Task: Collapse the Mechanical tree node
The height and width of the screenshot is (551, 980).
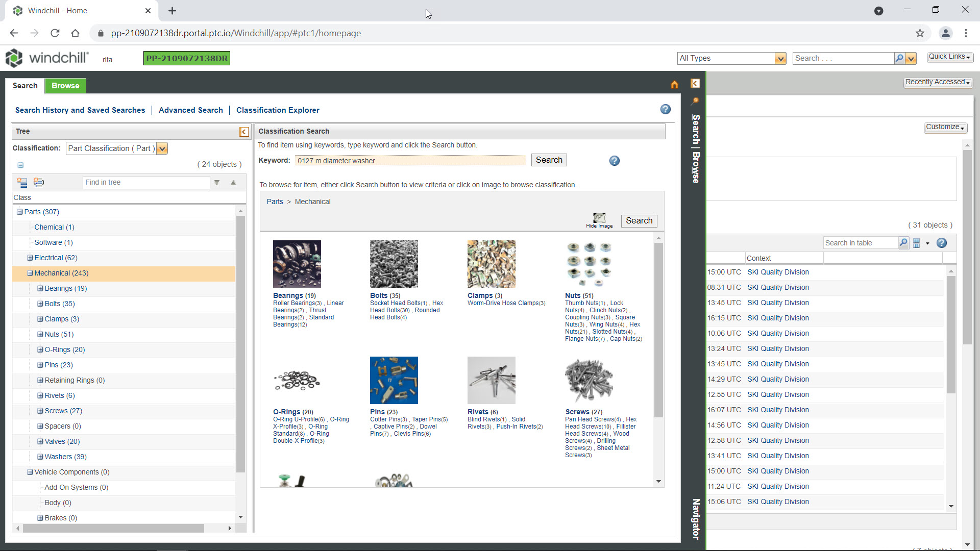Action: point(30,273)
